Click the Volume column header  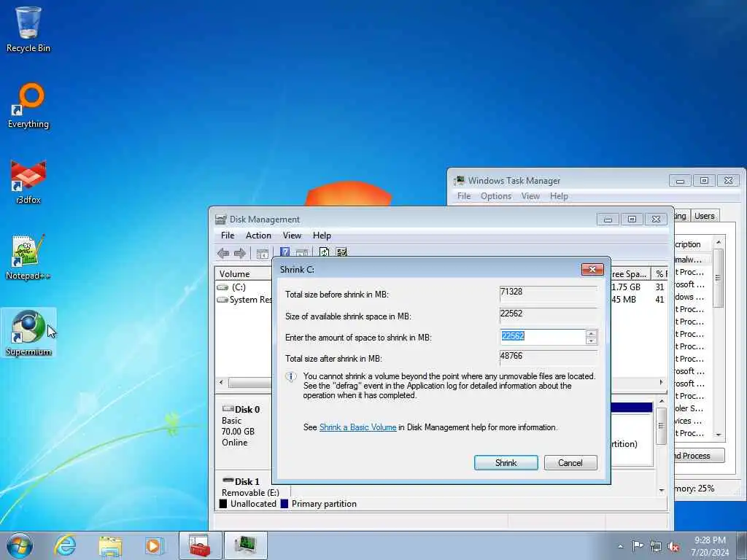(243, 274)
